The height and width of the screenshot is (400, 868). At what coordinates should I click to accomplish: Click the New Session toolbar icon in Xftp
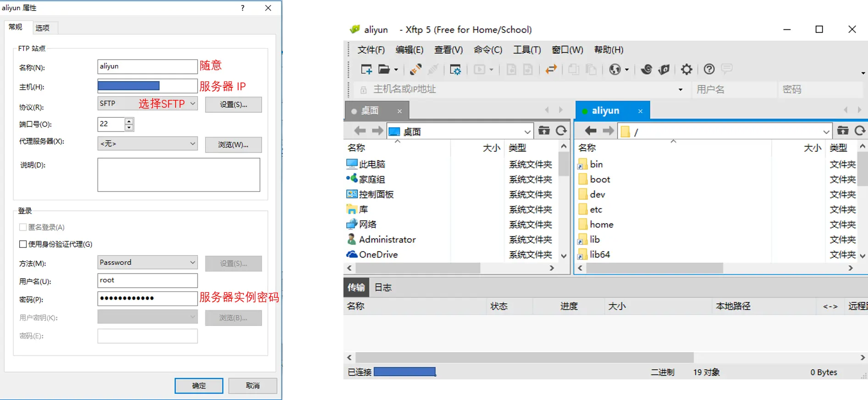(x=366, y=69)
